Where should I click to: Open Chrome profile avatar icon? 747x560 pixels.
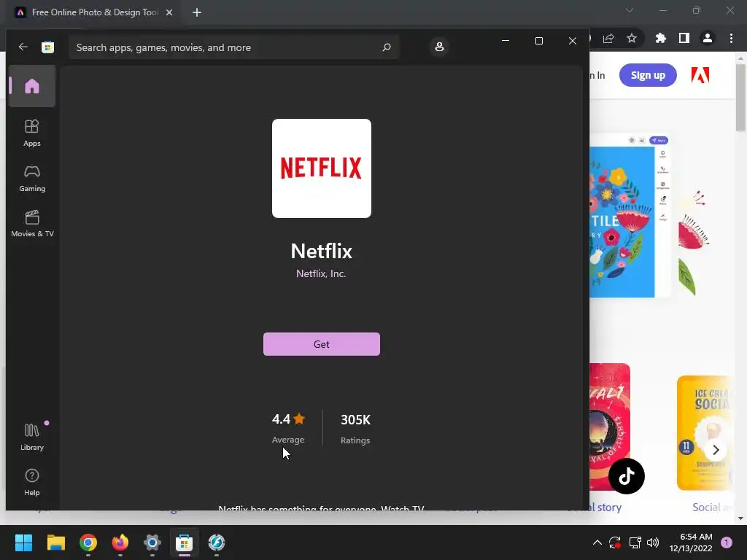[708, 38]
